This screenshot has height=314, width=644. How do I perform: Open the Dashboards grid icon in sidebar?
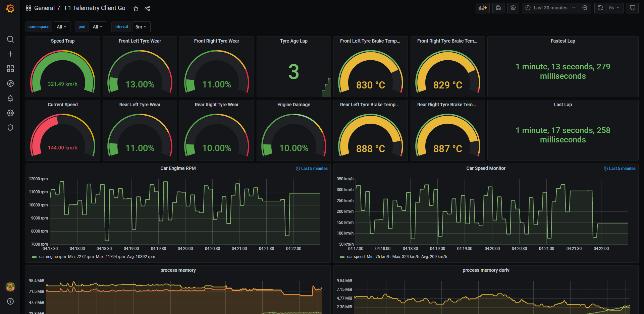click(x=10, y=69)
